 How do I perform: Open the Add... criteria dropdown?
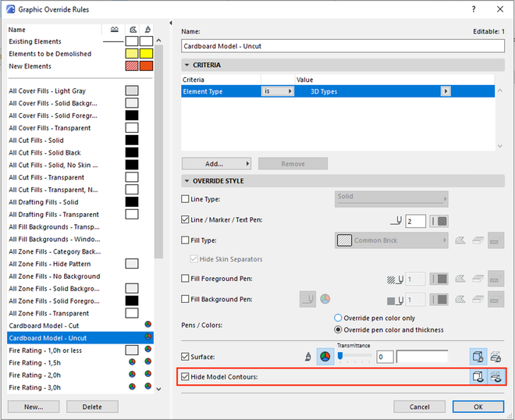pyautogui.click(x=216, y=164)
